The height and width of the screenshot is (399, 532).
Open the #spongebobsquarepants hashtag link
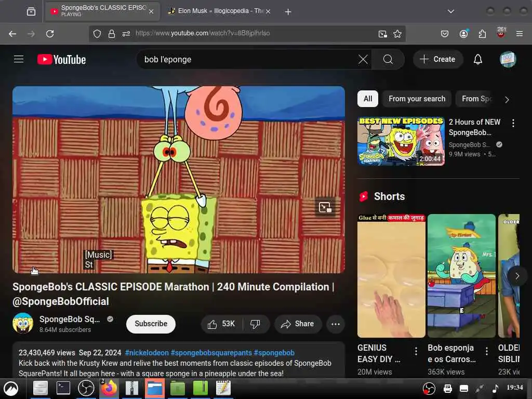(211, 353)
